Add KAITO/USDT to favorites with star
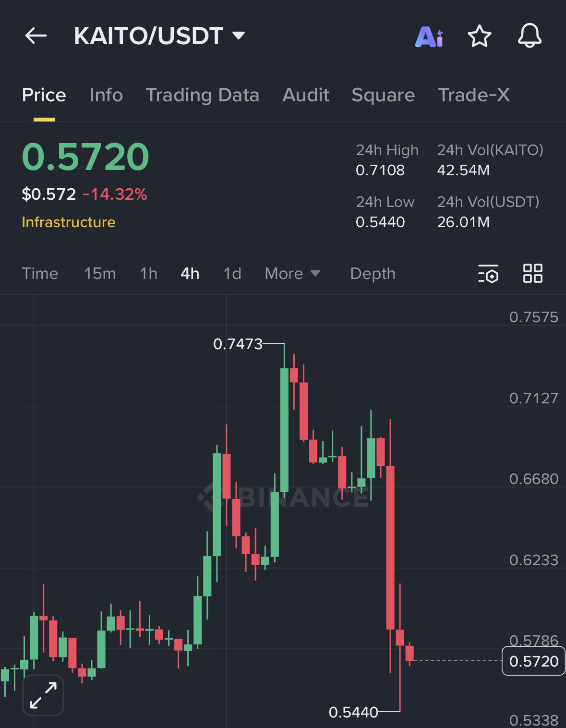The height and width of the screenshot is (728, 566). pos(479,36)
